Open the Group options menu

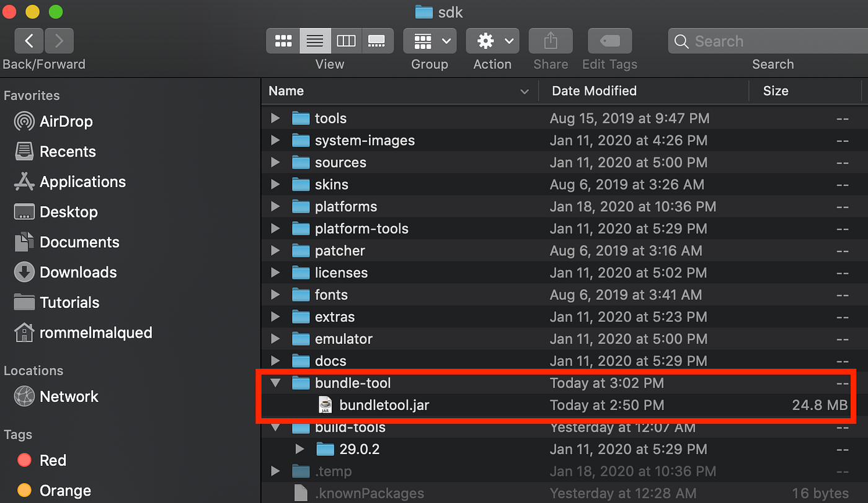pos(429,40)
